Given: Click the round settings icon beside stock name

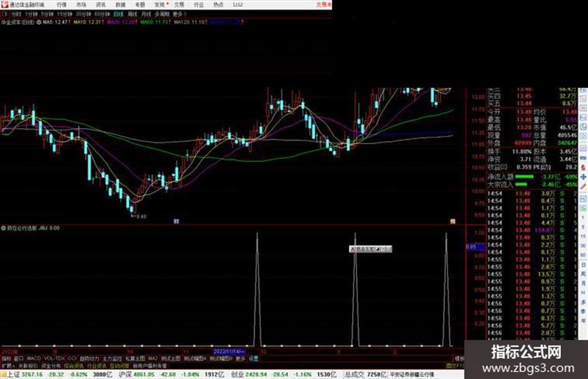Looking at the screenshot, I should coord(38,22).
